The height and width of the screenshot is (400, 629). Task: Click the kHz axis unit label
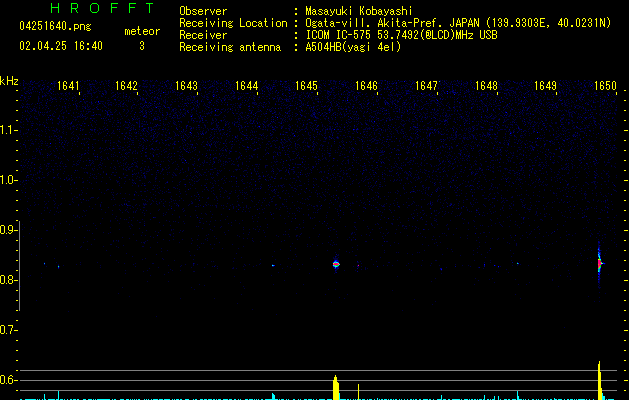click(x=9, y=81)
